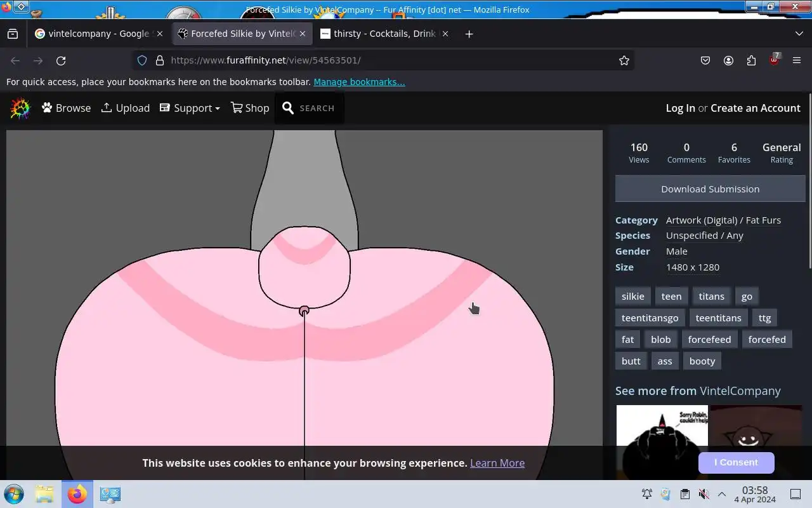This screenshot has width=812, height=508.
Task: Click the go tag
Action: click(747, 297)
